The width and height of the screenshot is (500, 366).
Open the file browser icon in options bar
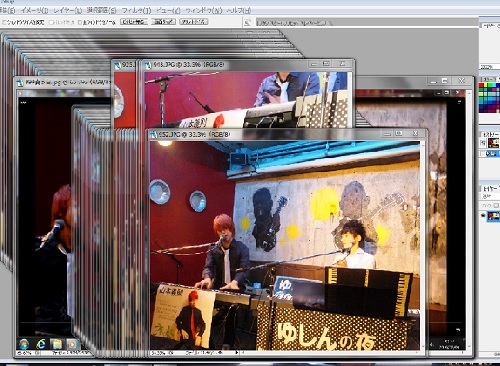pos(247,23)
